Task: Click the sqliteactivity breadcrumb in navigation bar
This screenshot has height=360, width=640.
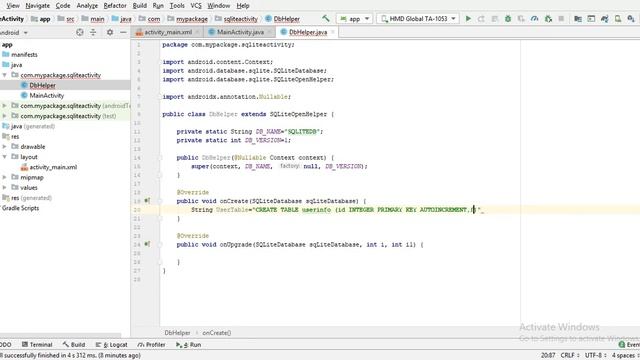Action: click(x=240, y=19)
